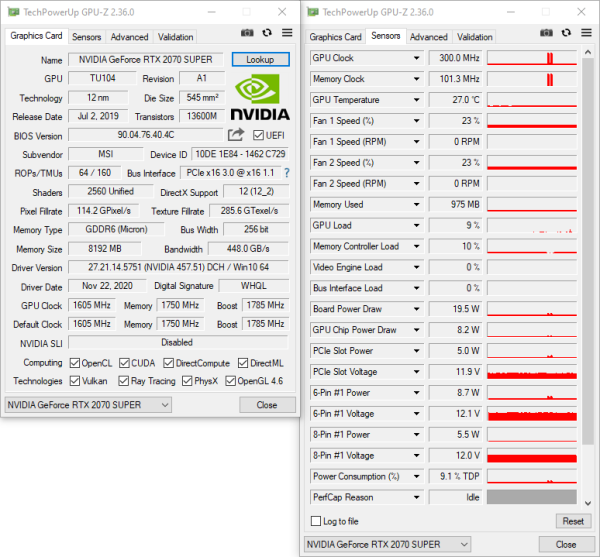This screenshot has width=600, height=557.
Task: Click screenshot camera icon in Sensors window
Action: coord(546,33)
